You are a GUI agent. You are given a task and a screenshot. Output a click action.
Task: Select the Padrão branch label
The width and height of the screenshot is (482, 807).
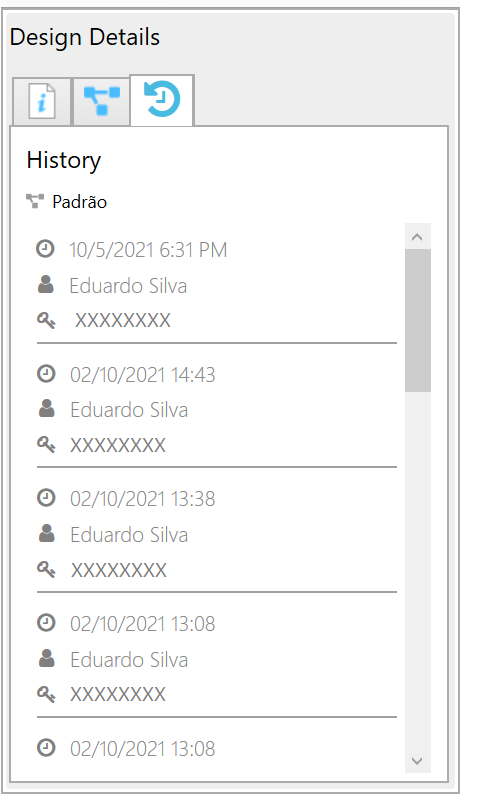click(x=80, y=202)
